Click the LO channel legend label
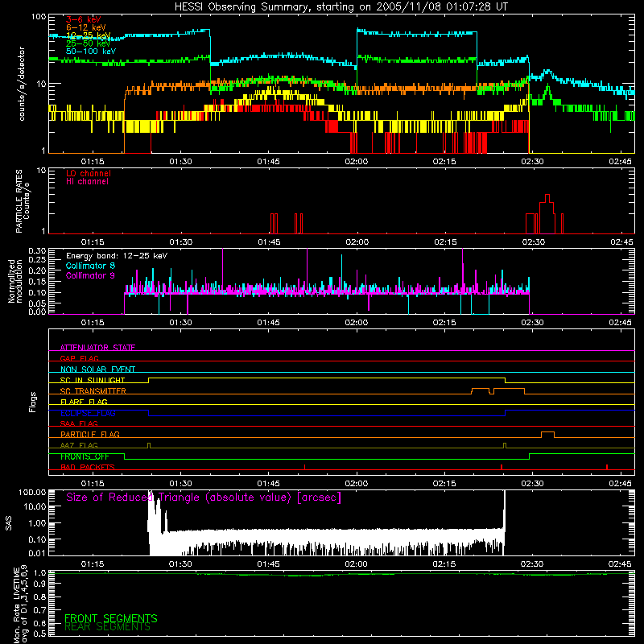 pos(89,173)
